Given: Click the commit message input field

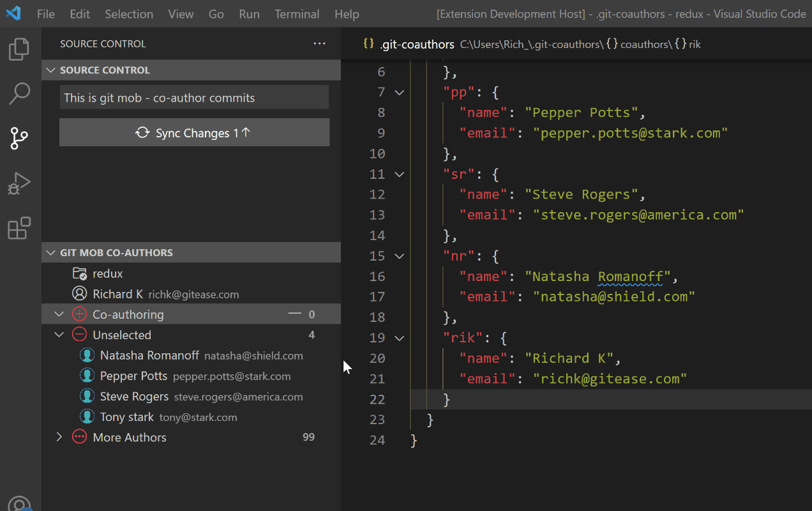Looking at the screenshot, I should click(x=193, y=96).
